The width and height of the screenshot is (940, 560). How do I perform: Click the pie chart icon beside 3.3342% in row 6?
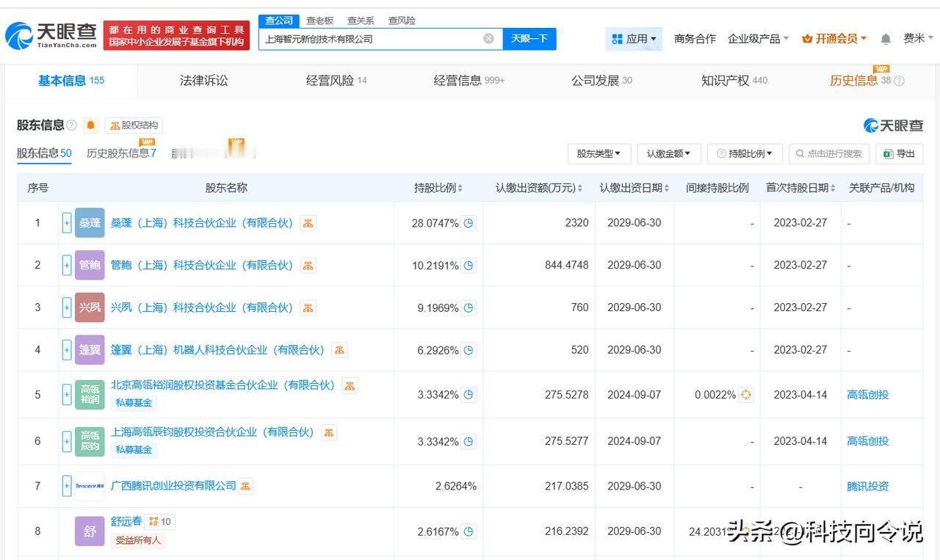pos(469,442)
